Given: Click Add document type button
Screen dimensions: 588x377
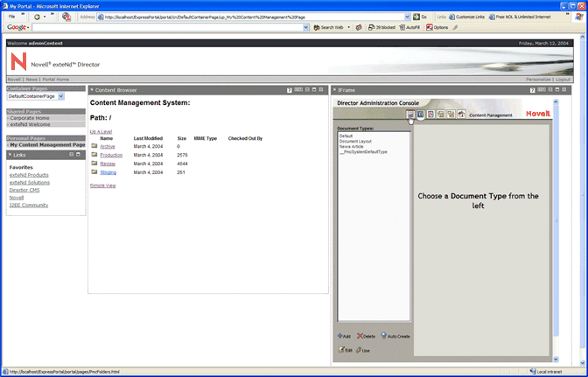Looking at the screenshot, I should click(344, 336).
